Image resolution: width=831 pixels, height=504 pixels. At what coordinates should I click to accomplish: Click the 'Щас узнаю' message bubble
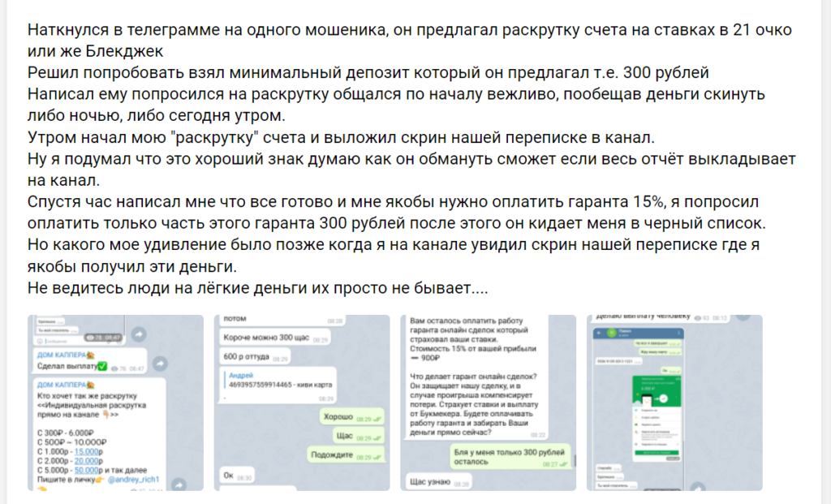click(439, 482)
